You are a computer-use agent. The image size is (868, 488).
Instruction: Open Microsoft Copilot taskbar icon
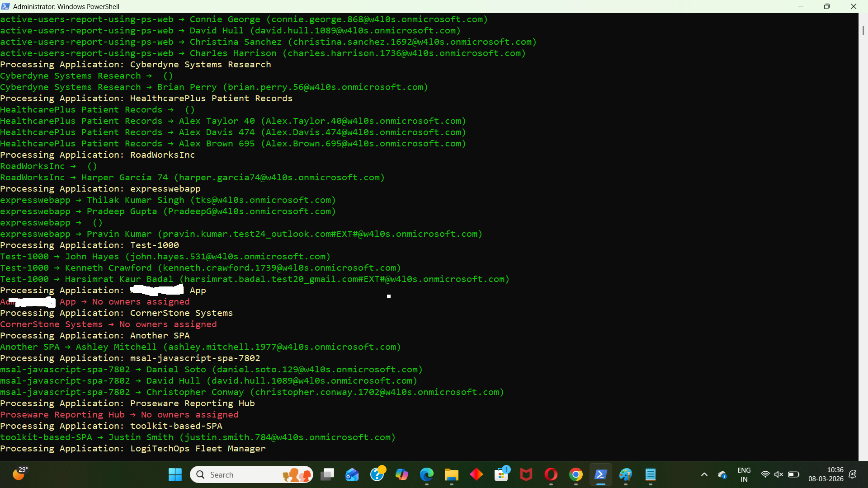click(x=401, y=474)
